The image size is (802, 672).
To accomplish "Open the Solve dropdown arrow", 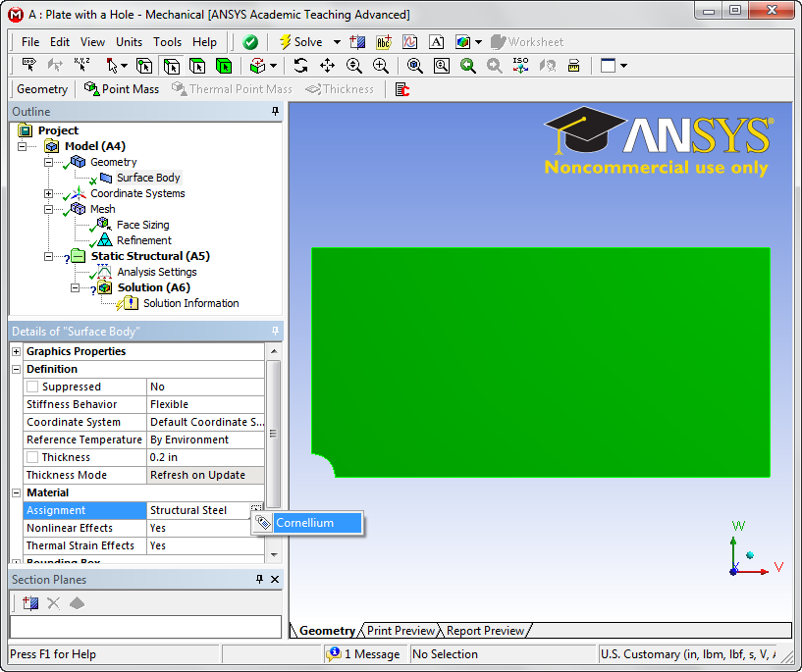I will coord(337,42).
